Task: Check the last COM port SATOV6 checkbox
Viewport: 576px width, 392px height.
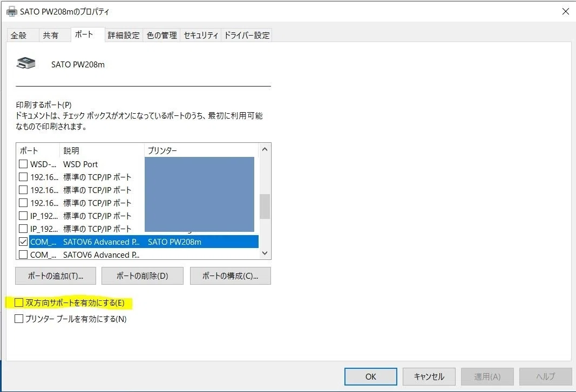Action: [x=23, y=255]
